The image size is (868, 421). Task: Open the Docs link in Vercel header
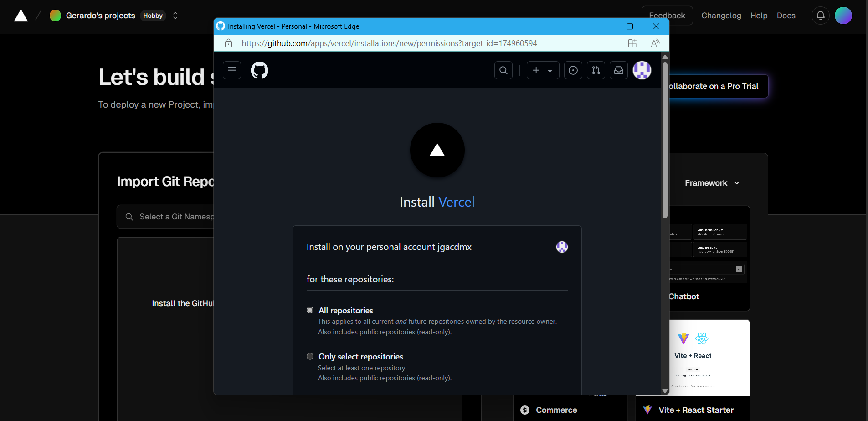786,16
